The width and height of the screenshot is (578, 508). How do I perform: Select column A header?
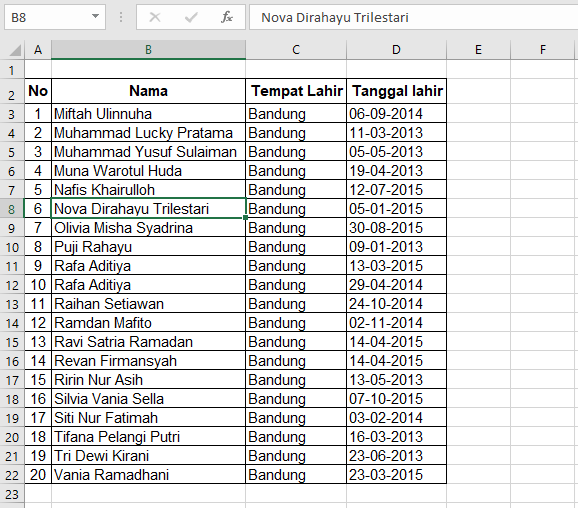[38, 49]
